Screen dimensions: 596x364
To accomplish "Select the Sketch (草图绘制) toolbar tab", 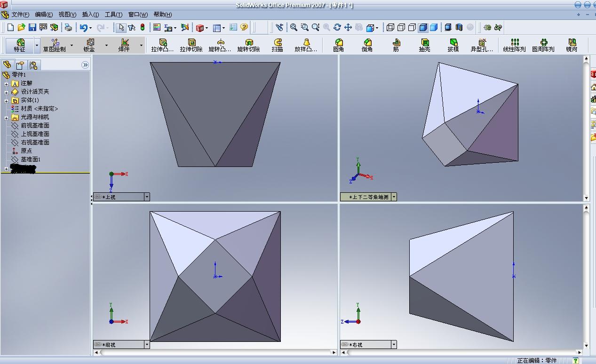I will pos(55,46).
